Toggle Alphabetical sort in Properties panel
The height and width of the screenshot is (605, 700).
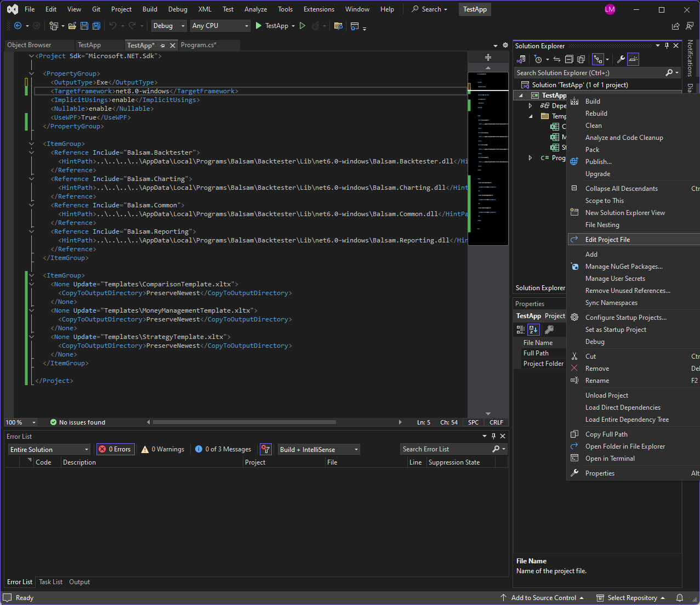point(533,330)
